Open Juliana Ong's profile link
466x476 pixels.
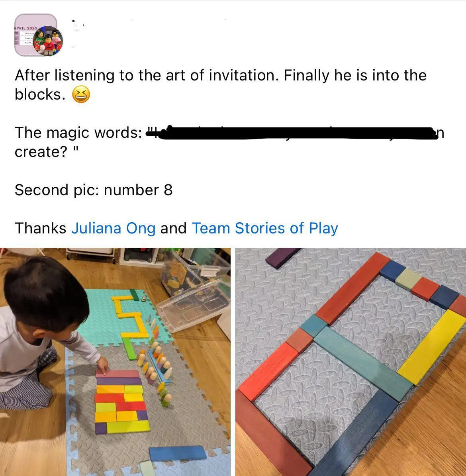(x=113, y=228)
